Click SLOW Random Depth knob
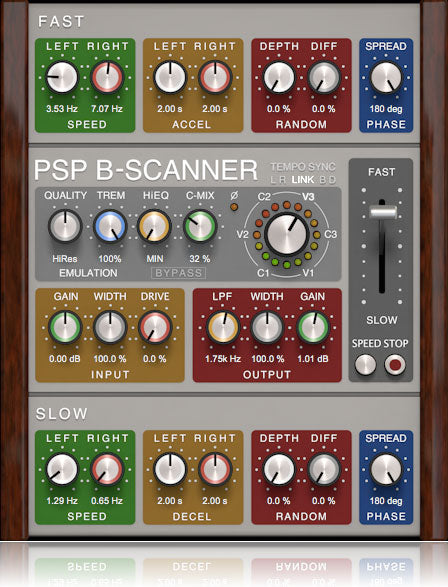The width and height of the screenshot is (448, 587). 279,469
